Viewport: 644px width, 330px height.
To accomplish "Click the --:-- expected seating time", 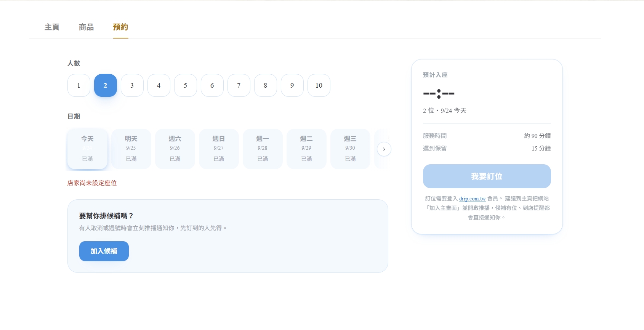I will tap(439, 93).
